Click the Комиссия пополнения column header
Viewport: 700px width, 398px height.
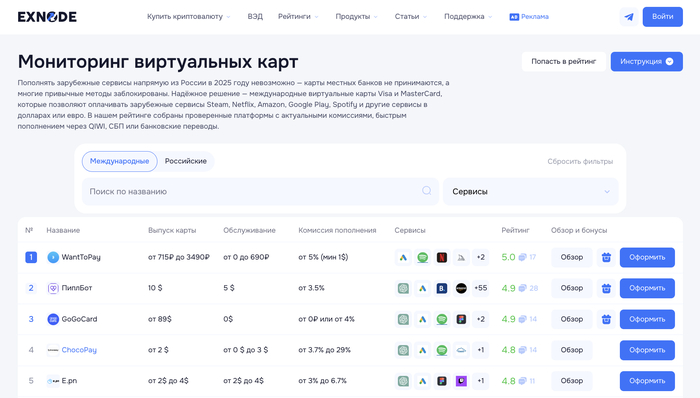click(337, 230)
